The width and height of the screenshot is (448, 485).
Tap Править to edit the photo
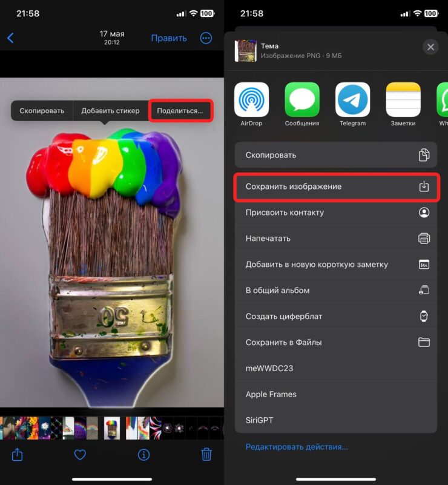169,38
